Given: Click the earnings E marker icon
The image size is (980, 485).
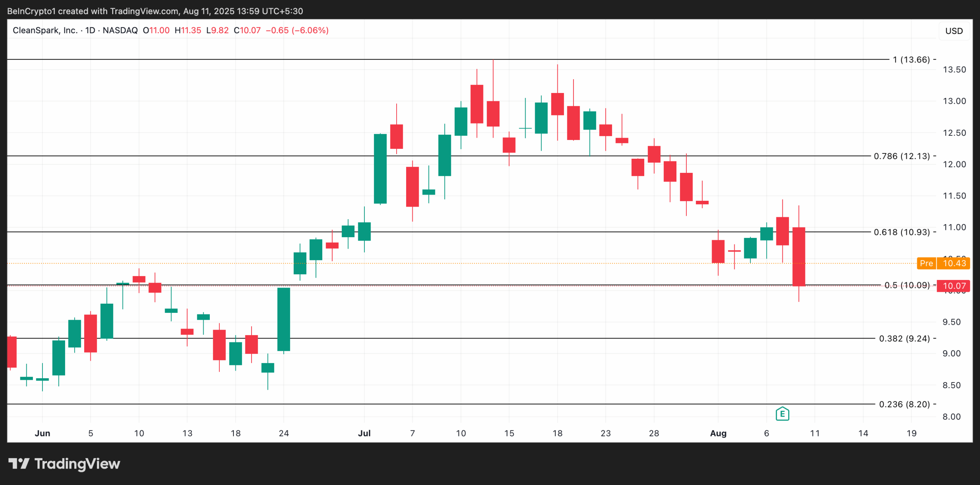Looking at the screenshot, I should coord(782,413).
